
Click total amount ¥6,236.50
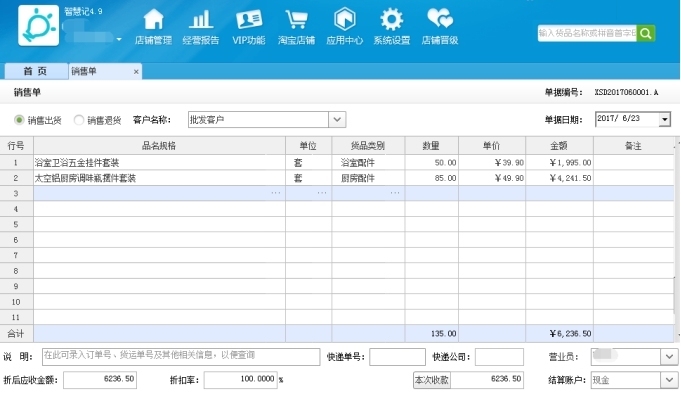[559, 334]
